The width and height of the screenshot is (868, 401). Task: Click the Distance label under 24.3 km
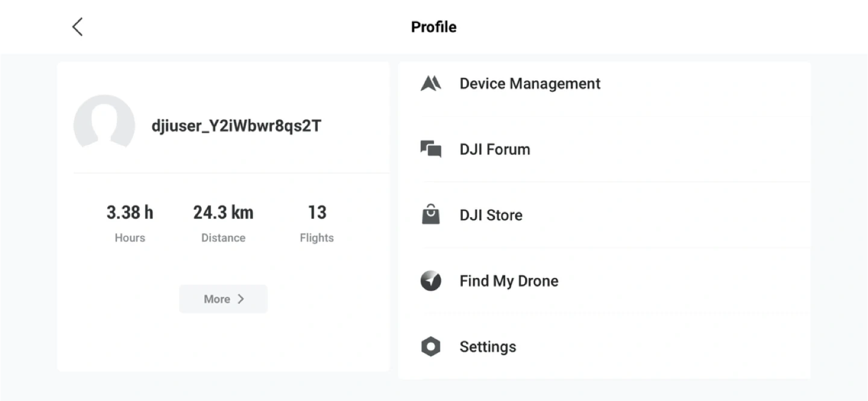[223, 238]
